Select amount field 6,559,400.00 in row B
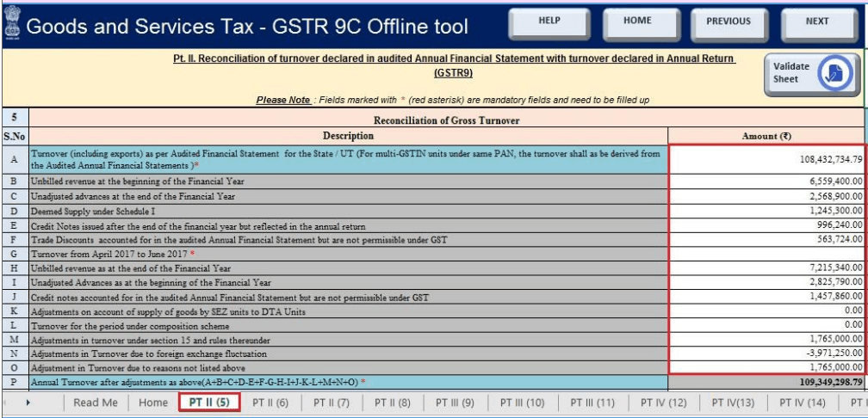The height and width of the screenshot is (418, 868). tap(766, 181)
